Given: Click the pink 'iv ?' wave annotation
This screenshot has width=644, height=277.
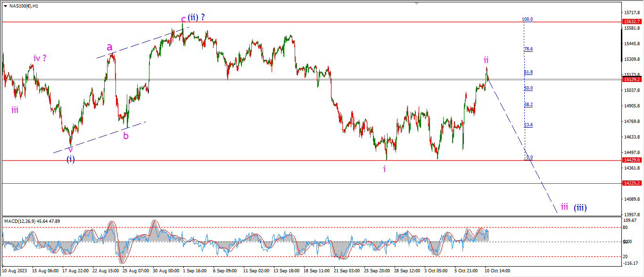Looking at the screenshot, I should coord(40,58).
